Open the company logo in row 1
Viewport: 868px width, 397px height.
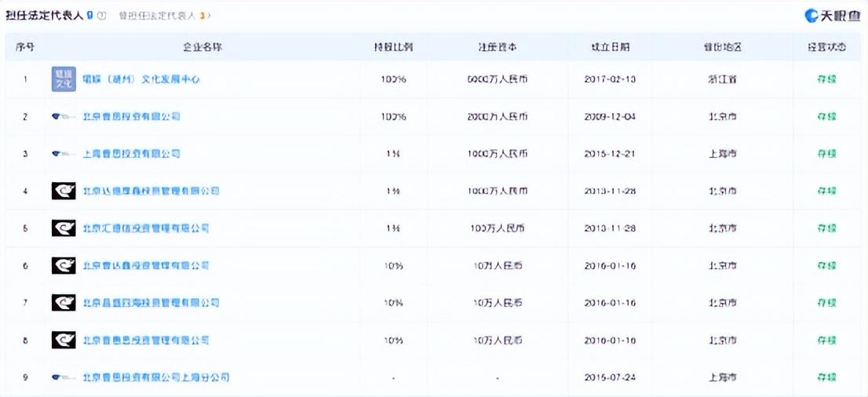pyautogui.click(x=64, y=79)
